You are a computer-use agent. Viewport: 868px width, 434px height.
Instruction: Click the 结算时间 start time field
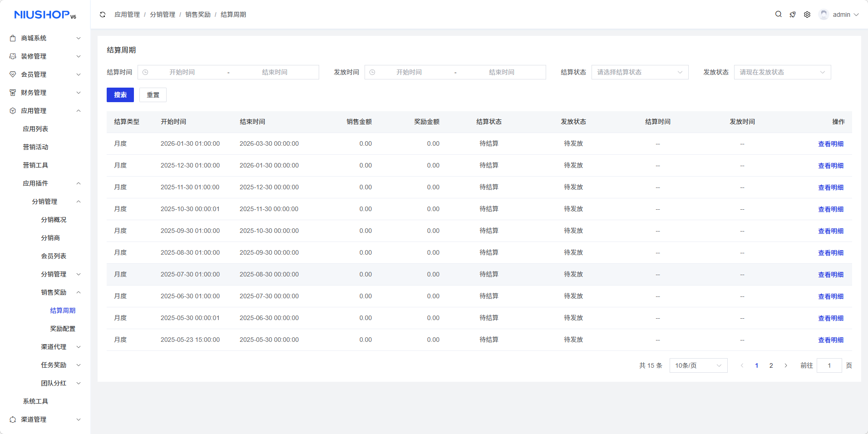click(x=182, y=72)
